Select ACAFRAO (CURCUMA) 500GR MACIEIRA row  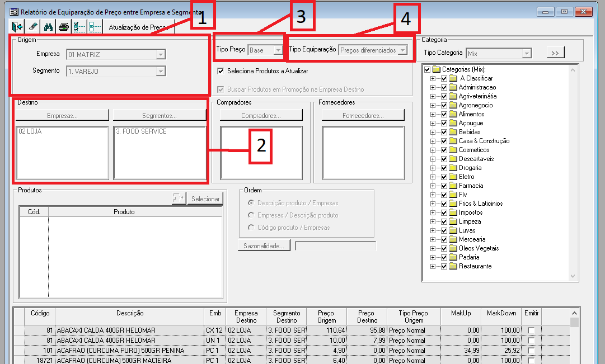point(292,360)
